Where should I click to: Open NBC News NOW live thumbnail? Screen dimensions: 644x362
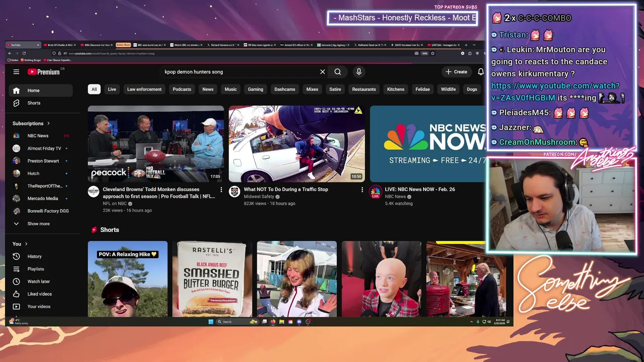(x=428, y=144)
